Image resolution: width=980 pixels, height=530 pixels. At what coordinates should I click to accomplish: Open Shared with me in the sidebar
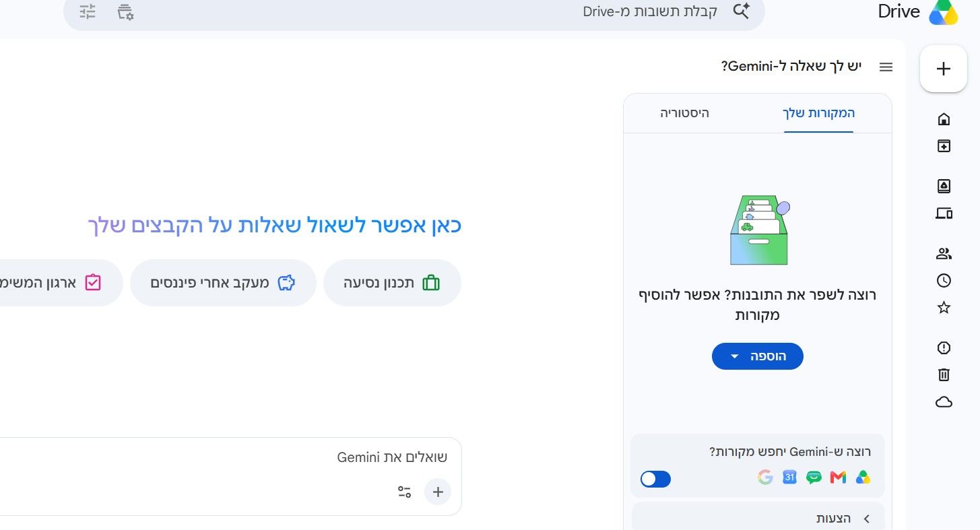pyautogui.click(x=944, y=254)
